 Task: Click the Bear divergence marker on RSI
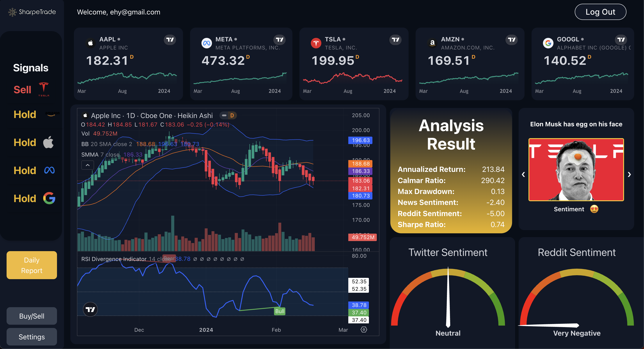pos(169,258)
